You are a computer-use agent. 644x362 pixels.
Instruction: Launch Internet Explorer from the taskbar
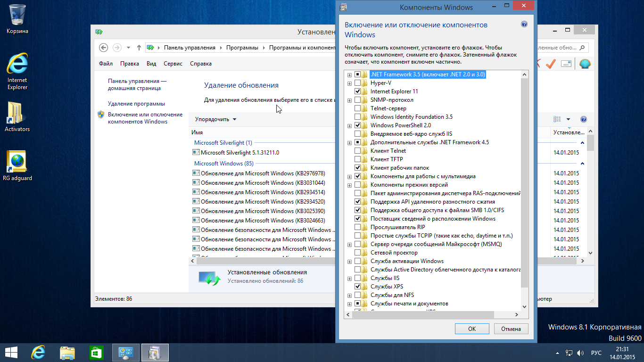[38, 352]
